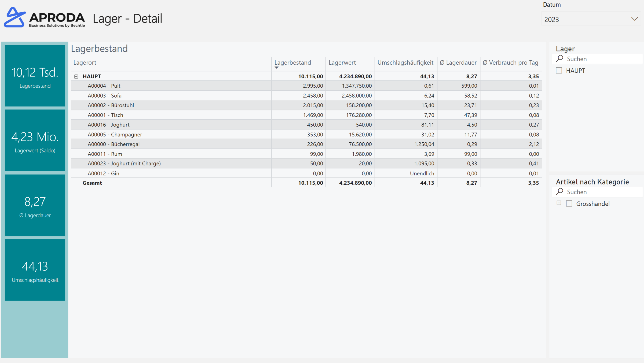Select the 4,23 Mio. Lagerwert card
Screen dimensions: 644x363
(x=35, y=140)
